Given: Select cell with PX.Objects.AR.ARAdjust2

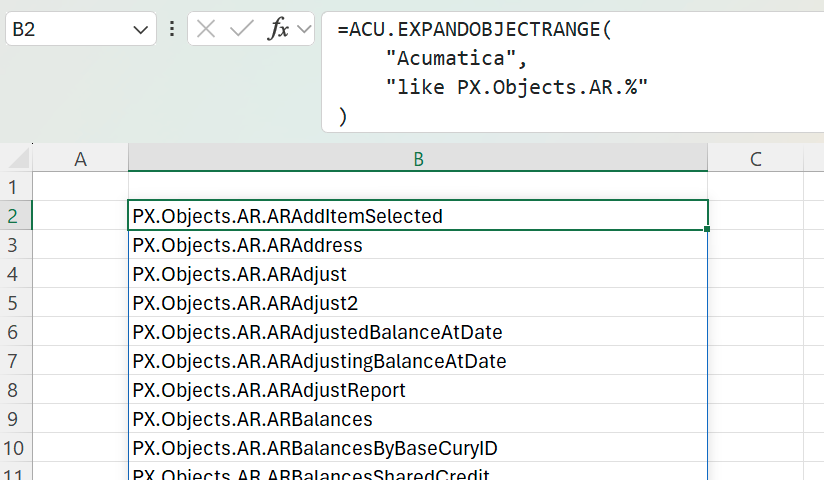Looking at the screenshot, I should (x=418, y=303).
